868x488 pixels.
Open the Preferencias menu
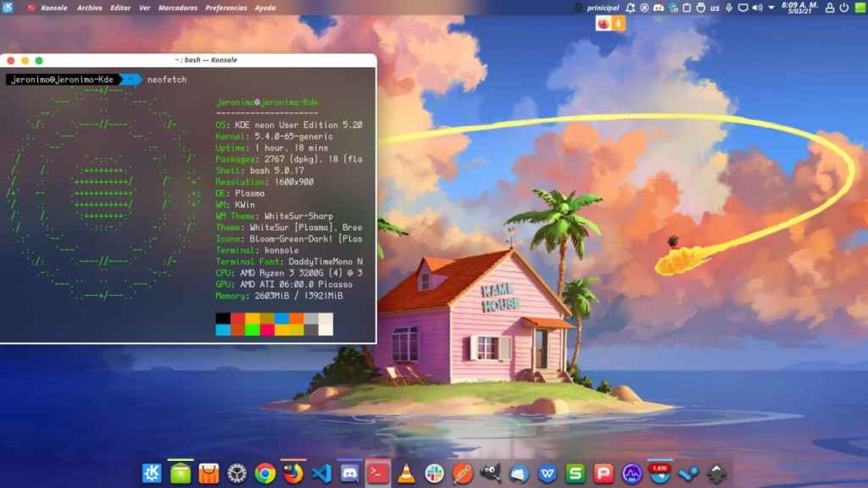tap(226, 8)
